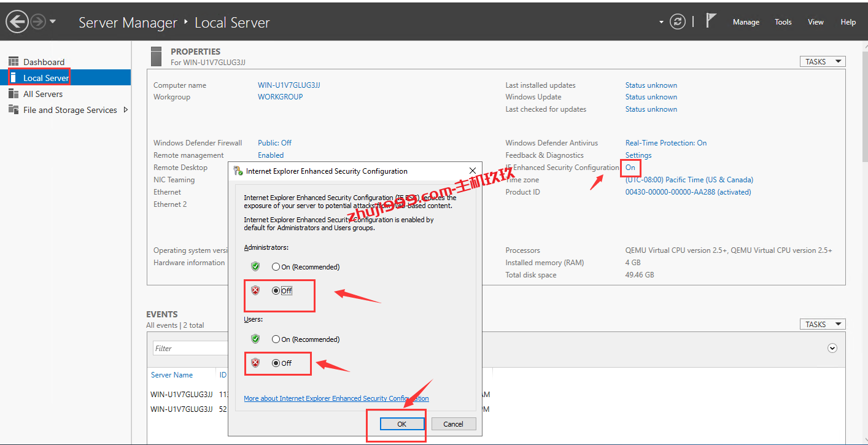Open More about IE Enhanced Security link
868x445 pixels.
pyautogui.click(x=336, y=398)
